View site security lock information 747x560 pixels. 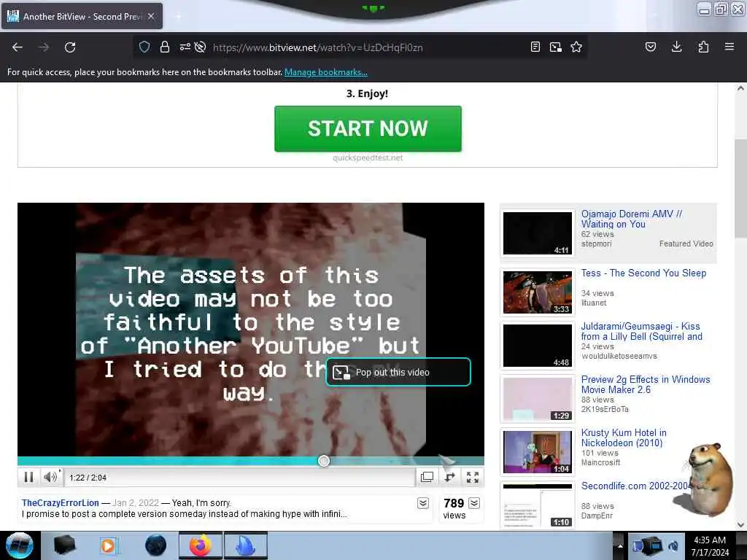point(165,47)
